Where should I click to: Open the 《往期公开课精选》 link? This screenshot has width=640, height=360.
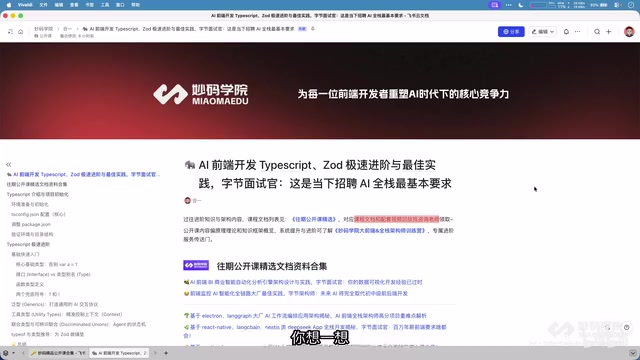(314, 220)
